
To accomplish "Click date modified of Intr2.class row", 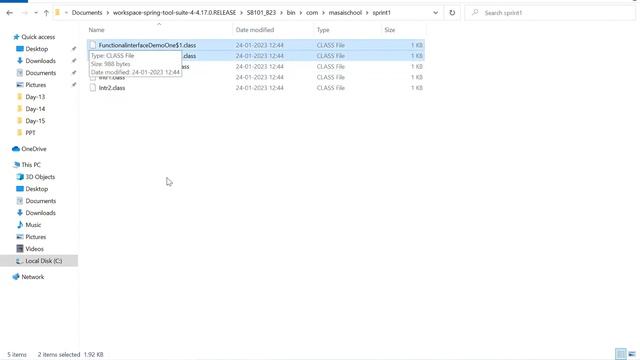I will click(x=260, y=88).
